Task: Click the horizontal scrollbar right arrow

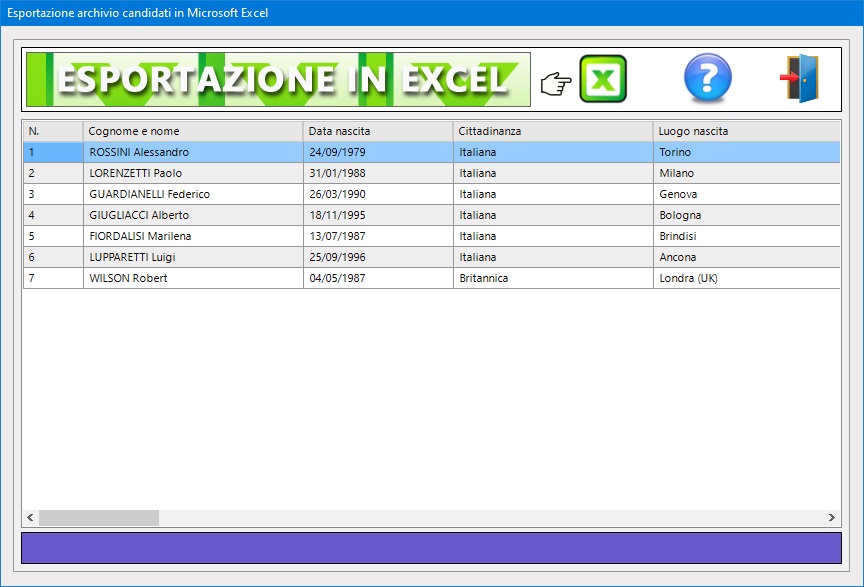Action: (831, 518)
